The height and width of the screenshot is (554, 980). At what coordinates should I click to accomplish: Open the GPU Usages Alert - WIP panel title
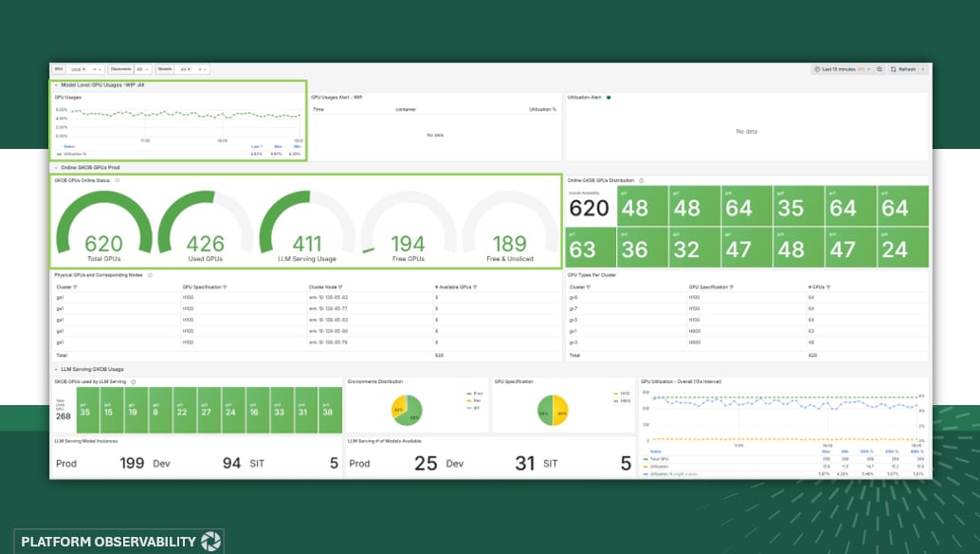[x=336, y=98]
